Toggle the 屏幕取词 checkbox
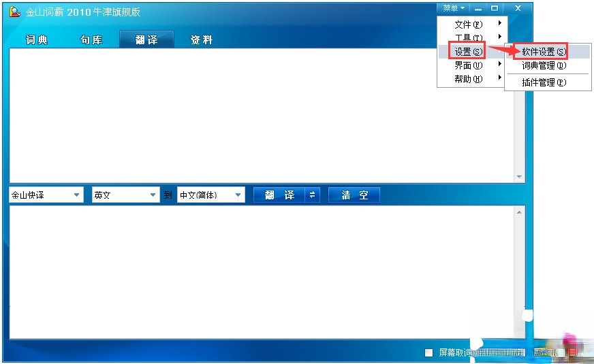The image size is (594, 364). click(429, 352)
